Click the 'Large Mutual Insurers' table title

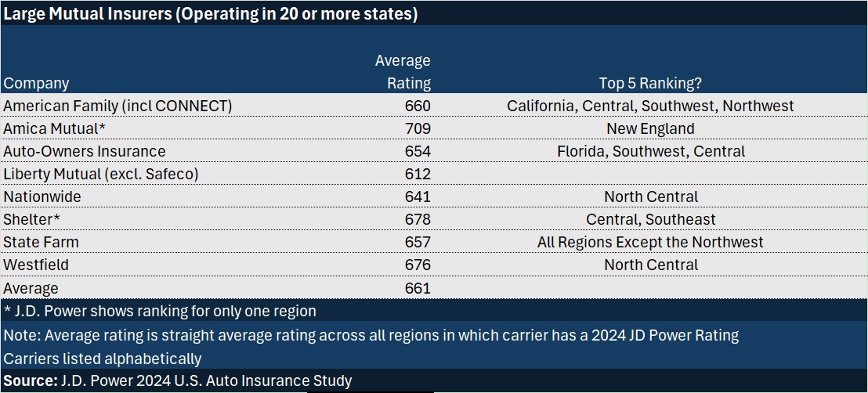(x=210, y=14)
